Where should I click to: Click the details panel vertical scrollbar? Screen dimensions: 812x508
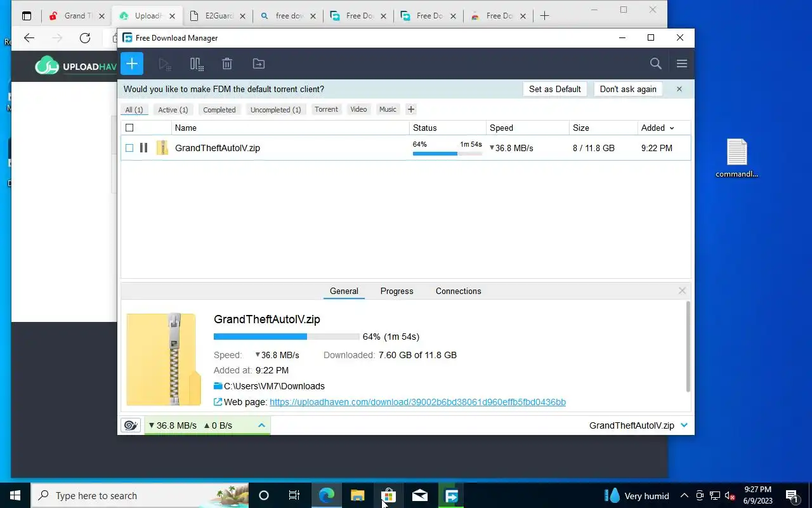[x=688, y=346]
